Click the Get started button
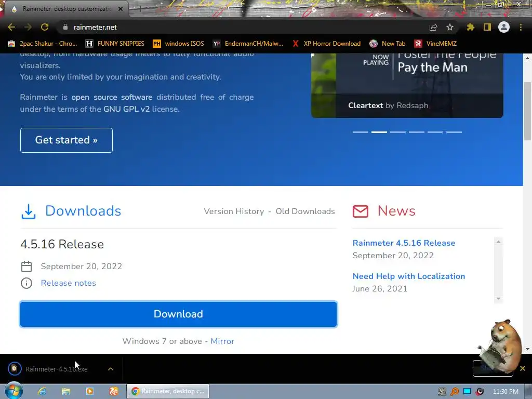Viewport: 532px width, 399px height. tap(66, 140)
